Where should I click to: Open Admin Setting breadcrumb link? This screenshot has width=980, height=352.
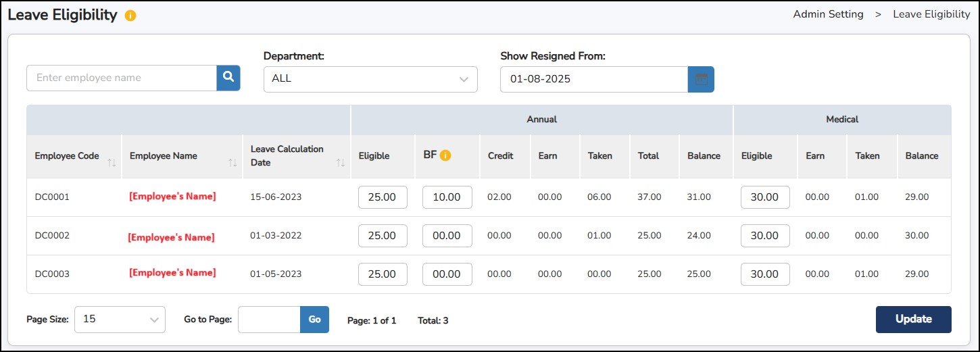pyautogui.click(x=828, y=14)
